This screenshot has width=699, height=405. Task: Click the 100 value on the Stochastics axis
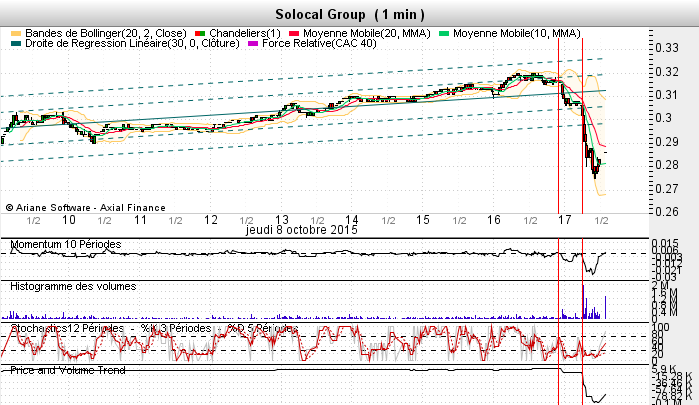coord(661,327)
